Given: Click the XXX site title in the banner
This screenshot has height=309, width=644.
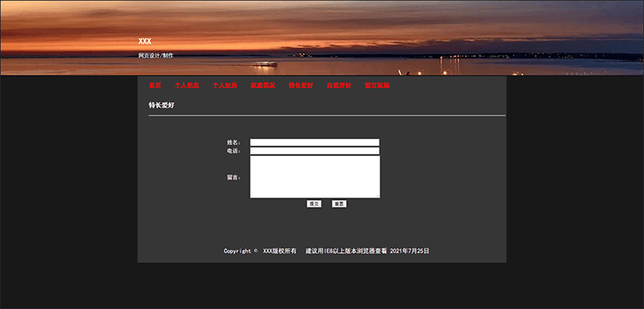Looking at the screenshot, I should [x=144, y=41].
